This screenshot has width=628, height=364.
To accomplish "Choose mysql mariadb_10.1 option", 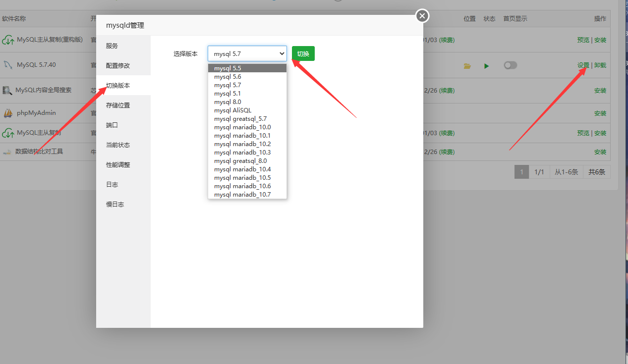I will [247, 136].
